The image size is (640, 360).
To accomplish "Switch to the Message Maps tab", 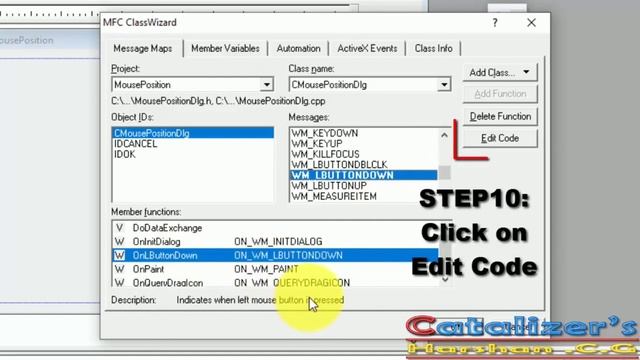I will click(x=142, y=48).
